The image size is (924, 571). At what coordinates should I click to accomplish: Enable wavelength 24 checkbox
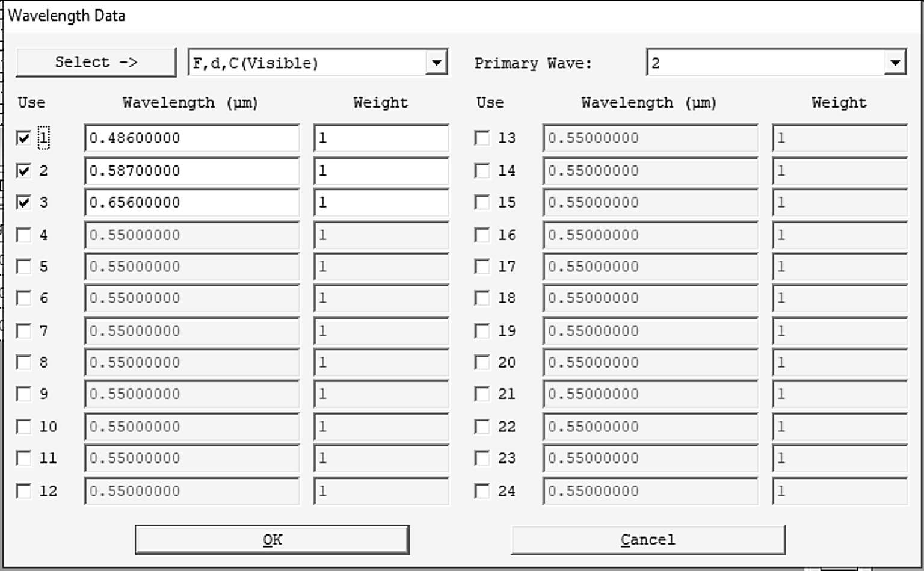[x=482, y=491]
